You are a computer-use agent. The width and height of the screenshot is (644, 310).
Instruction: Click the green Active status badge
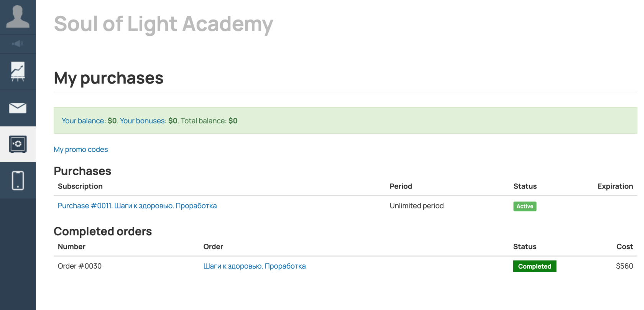[524, 206]
